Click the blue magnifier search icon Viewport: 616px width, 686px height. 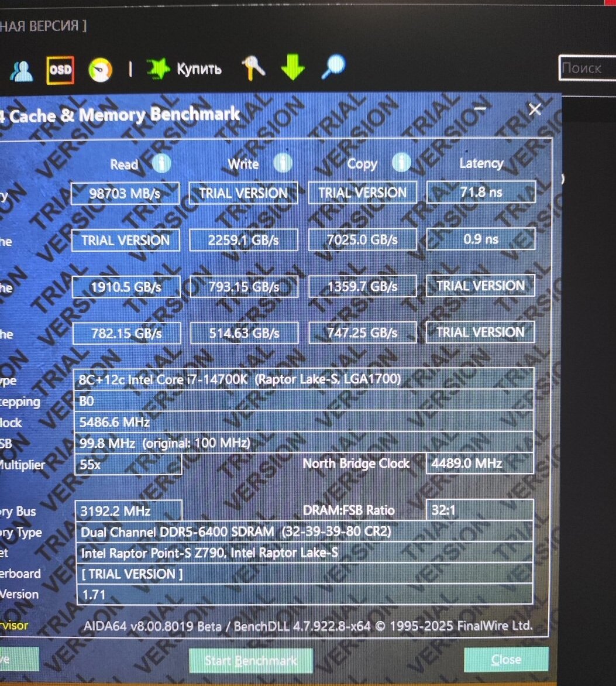coord(333,67)
